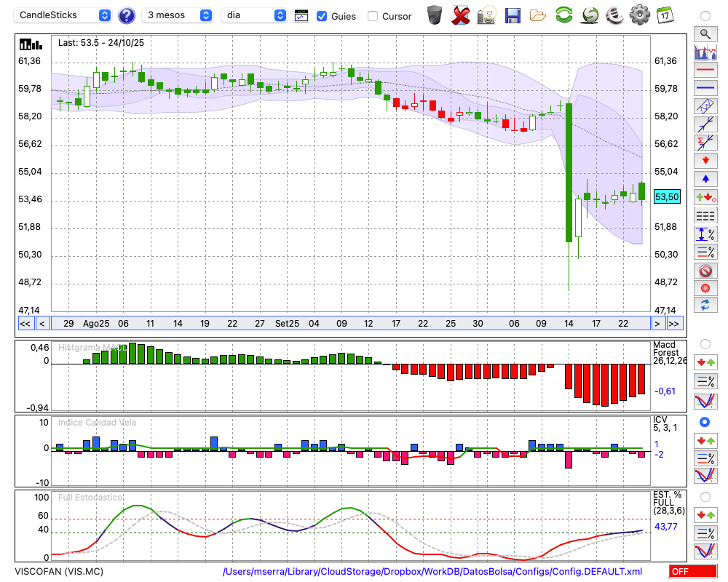Open settings with the gear icon
Viewport: 728px width, 582px height.
pos(639,15)
